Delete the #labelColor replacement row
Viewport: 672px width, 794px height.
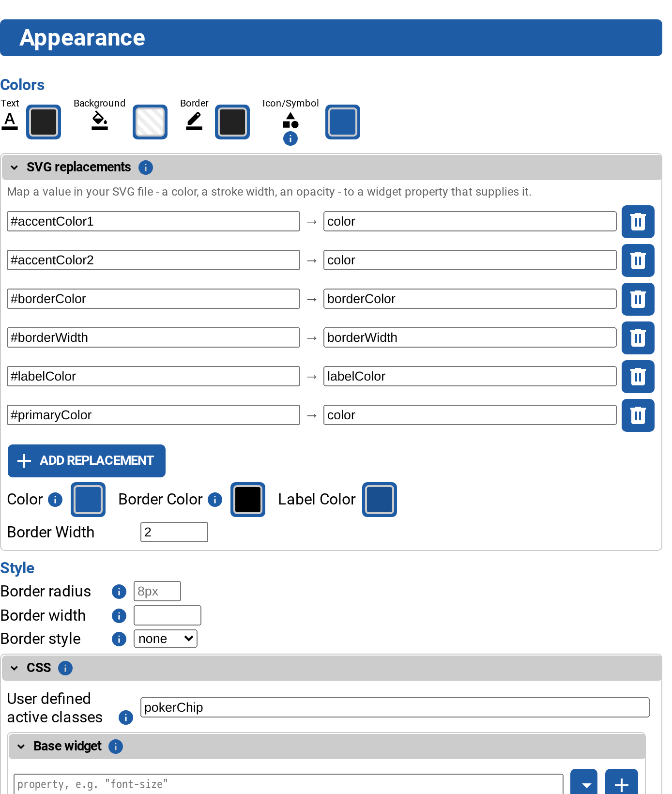[638, 377]
